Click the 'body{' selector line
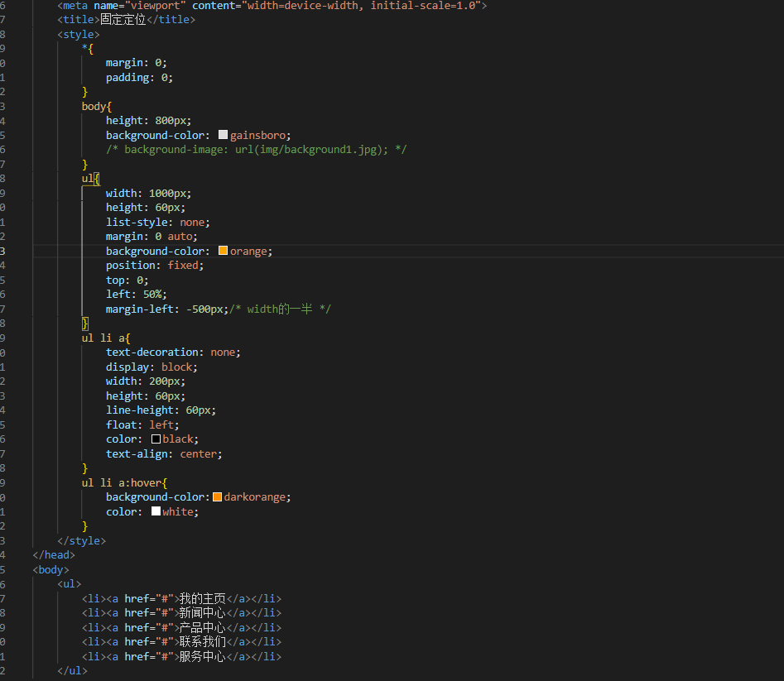The image size is (784, 681). pos(97,107)
